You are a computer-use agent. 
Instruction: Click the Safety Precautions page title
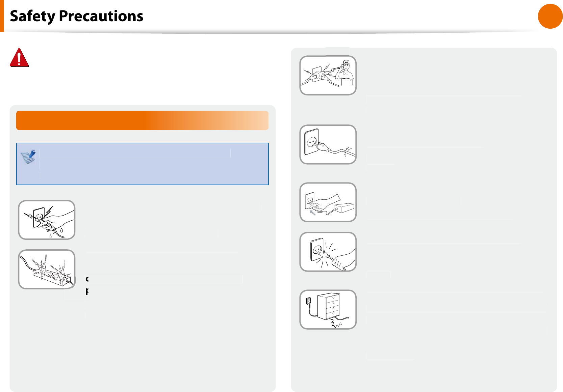[x=77, y=16]
